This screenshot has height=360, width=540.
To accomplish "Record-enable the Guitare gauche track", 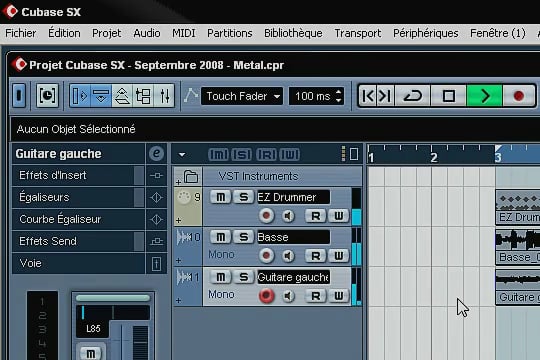I will coord(266,296).
